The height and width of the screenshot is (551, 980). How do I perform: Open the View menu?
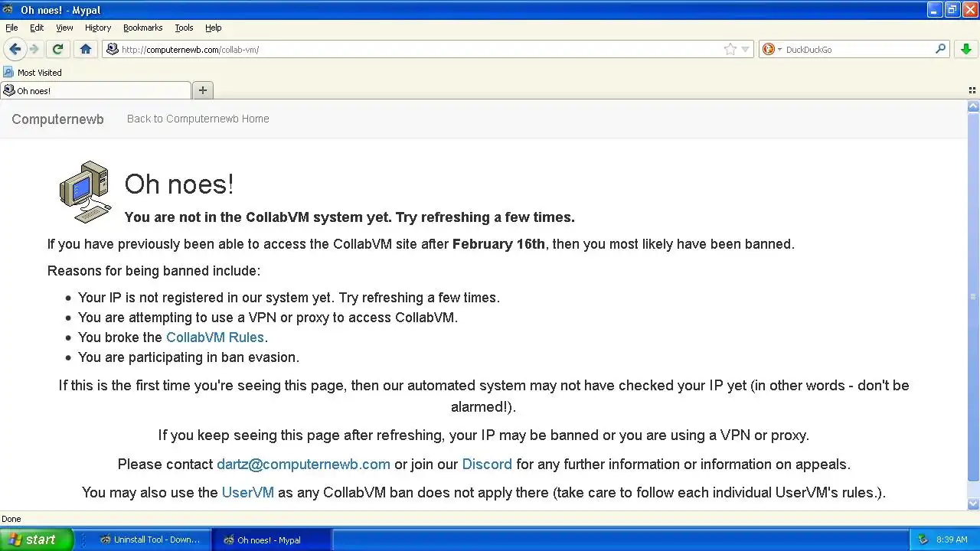(64, 28)
